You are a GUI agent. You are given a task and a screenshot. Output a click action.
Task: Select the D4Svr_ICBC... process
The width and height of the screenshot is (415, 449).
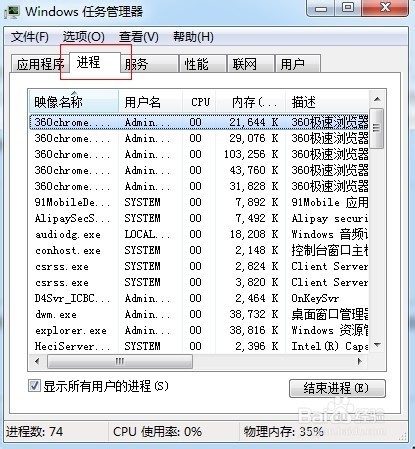(x=199, y=298)
